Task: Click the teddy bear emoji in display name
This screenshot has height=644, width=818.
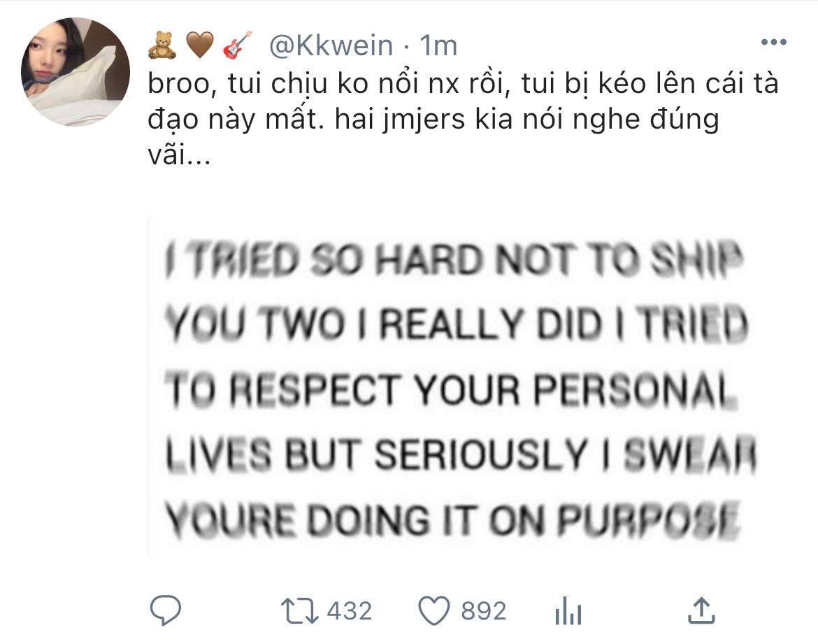Action: 162,45
